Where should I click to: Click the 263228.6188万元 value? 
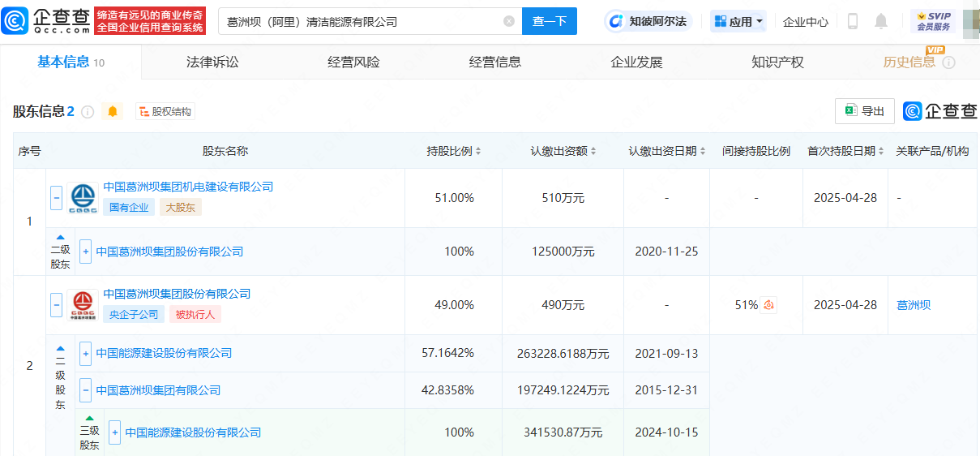pos(563,353)
